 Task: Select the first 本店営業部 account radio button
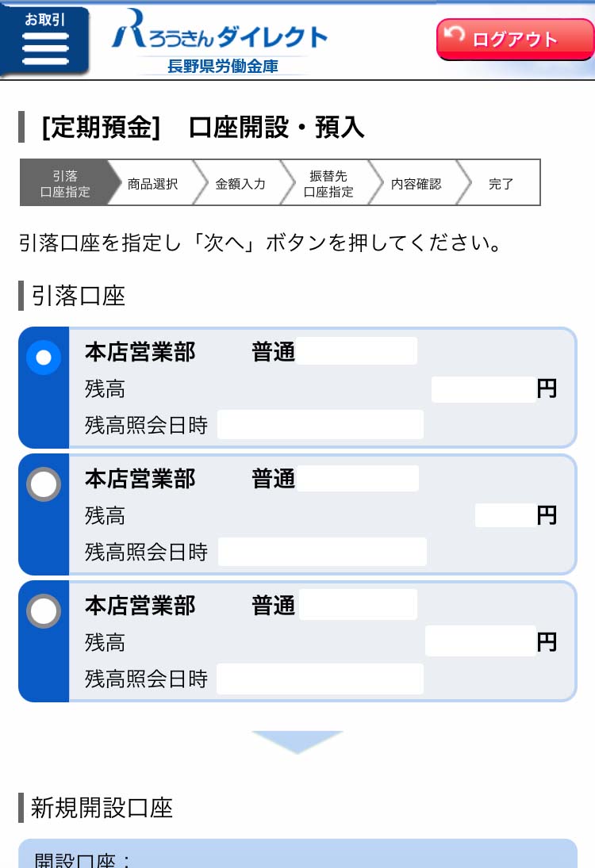pos(44,358)
